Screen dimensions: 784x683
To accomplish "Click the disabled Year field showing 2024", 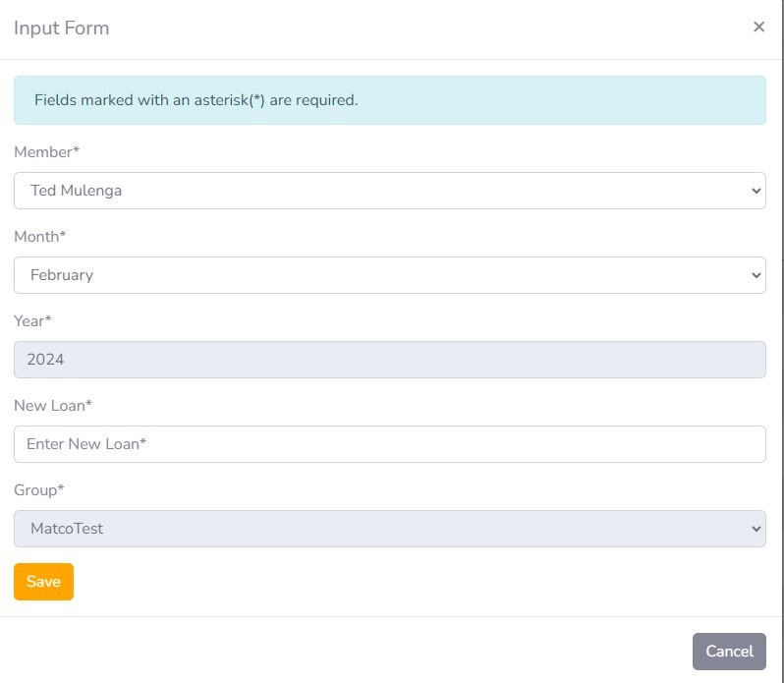I will 389,360.
